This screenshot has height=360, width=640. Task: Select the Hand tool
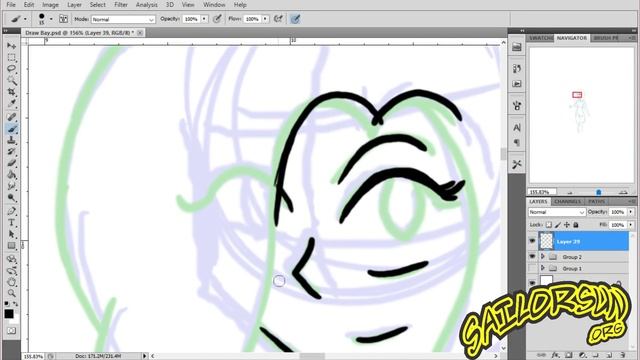[x=11, y=282]
